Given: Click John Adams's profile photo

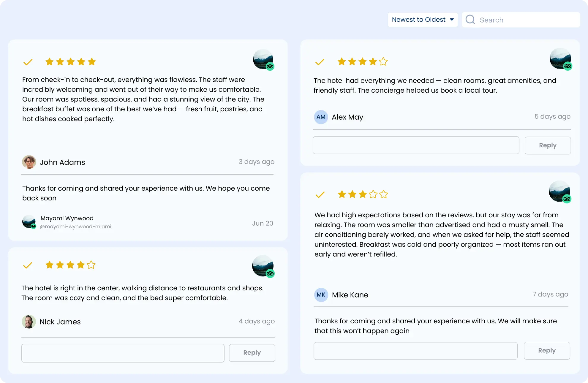Looking at the screenshot, I should pyautogui.click(x=29, y=162).
